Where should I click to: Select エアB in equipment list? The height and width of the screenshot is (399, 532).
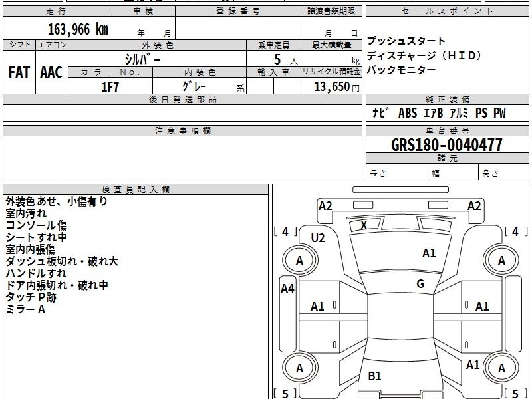pyautogui.click(x=434, y=113)
